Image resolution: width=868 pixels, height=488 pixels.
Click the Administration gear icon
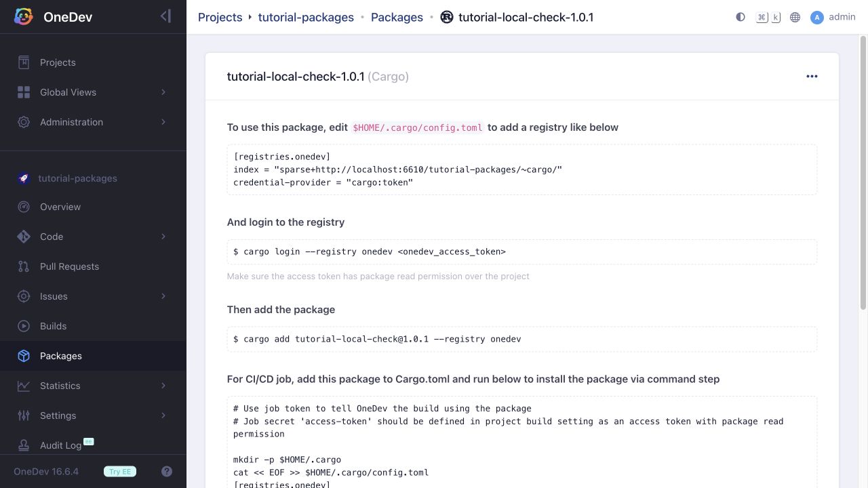pos(24,122)
